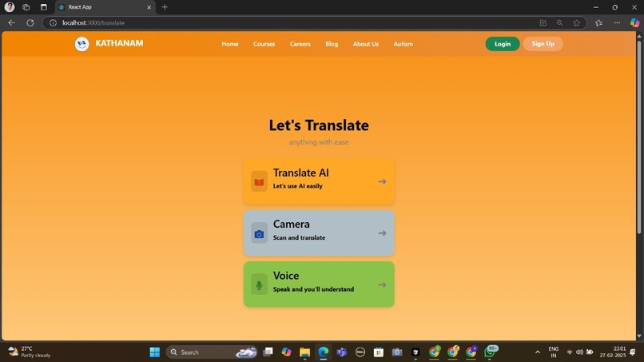Open the About Us page
Image resolution: width=644 pixels, height=362 pixels.
pyautogui.click(x=366, y=44)
